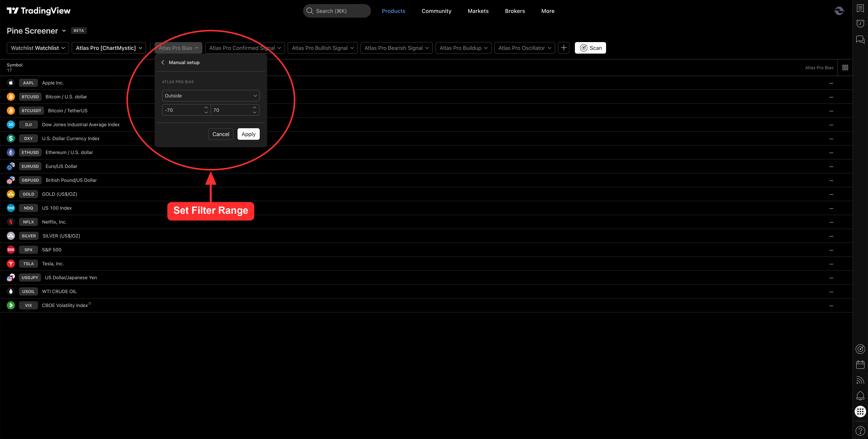Viewport: 868px width, 439px height.
Task: Open the Atlas Pro Buildup filter
Action: [x=463, y=48]
